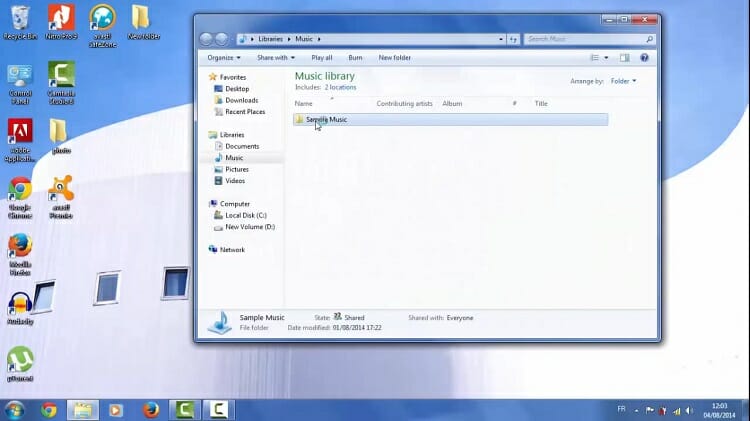Click New folder in Explorer toolbar

[x=395, y=58]
